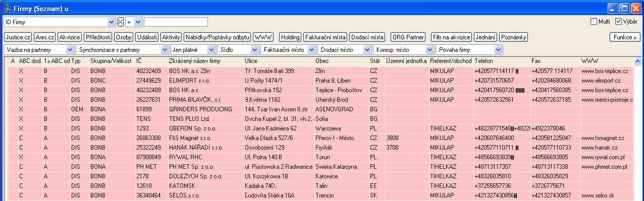Image resolution: width=644 pixels, height=201 pixels.
Task: Click the WWW toolbar button
Action: point(263,37)
